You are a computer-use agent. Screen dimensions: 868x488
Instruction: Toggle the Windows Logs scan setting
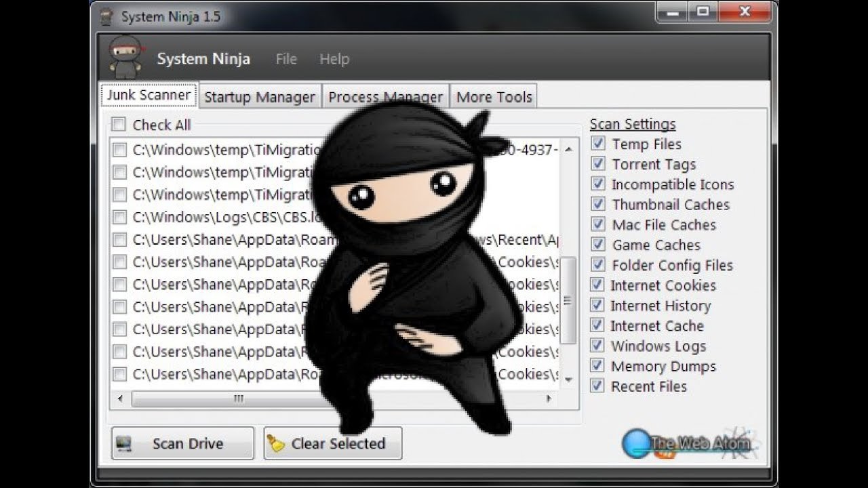(x=598, y=346)
